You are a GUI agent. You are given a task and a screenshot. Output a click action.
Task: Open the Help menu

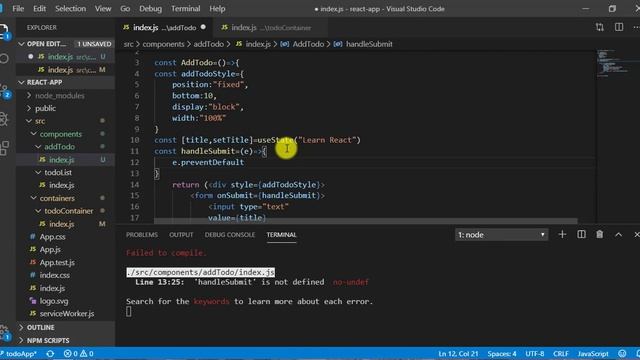(217, 9)
